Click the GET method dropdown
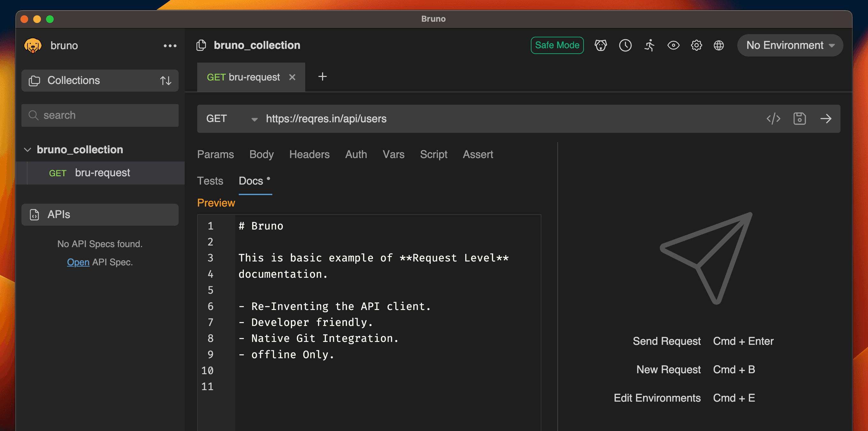Screen dimensions: 868x431 (230, 118)
